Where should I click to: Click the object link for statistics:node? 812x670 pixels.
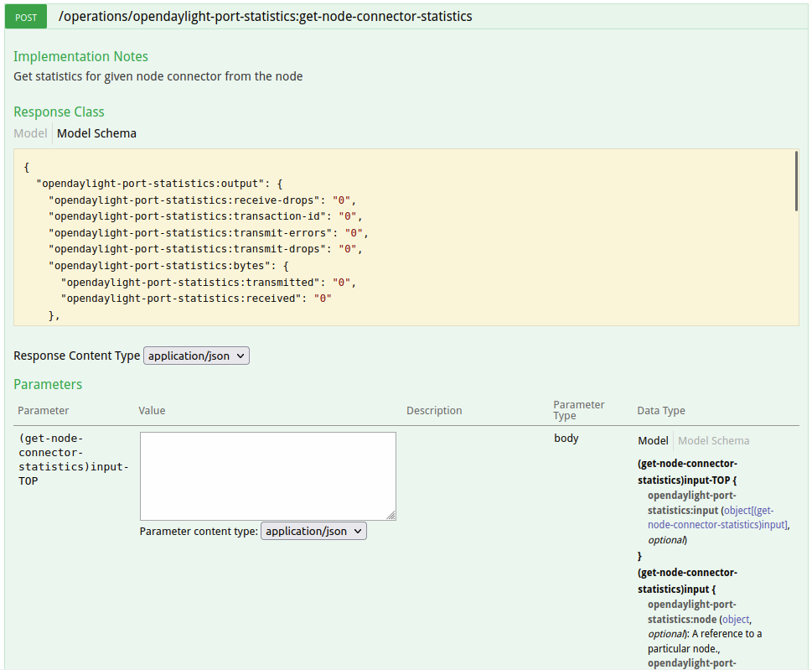tap(737, 619)
